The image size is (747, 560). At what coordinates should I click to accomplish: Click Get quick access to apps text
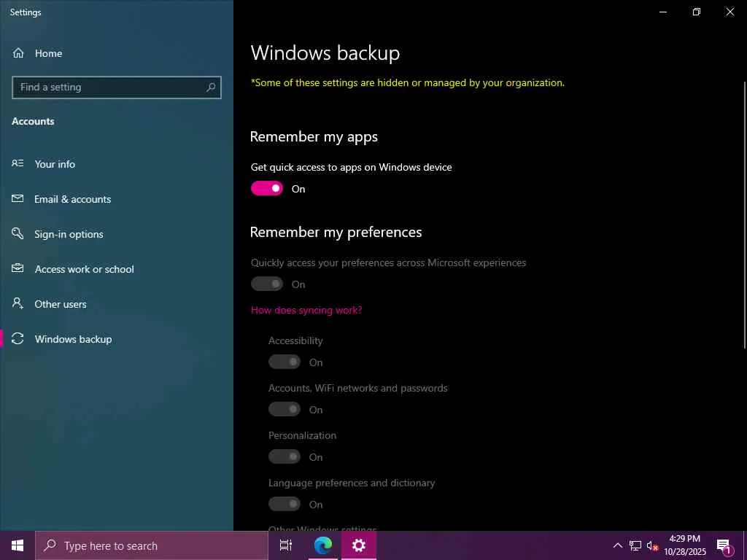tap(352, 167)
